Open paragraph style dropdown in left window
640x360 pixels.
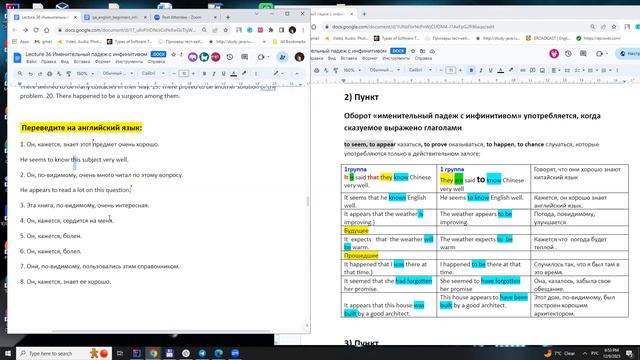(118, 73)
